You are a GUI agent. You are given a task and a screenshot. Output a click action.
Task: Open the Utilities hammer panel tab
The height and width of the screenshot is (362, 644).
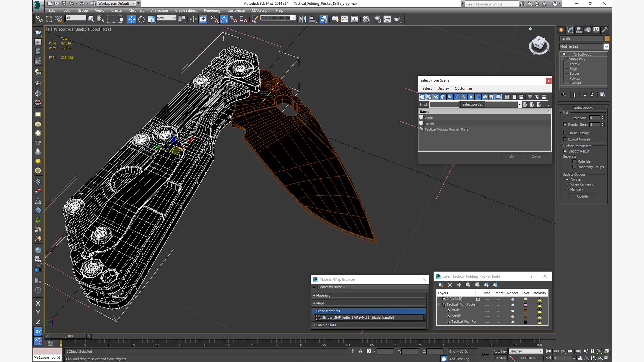(605, 30)
